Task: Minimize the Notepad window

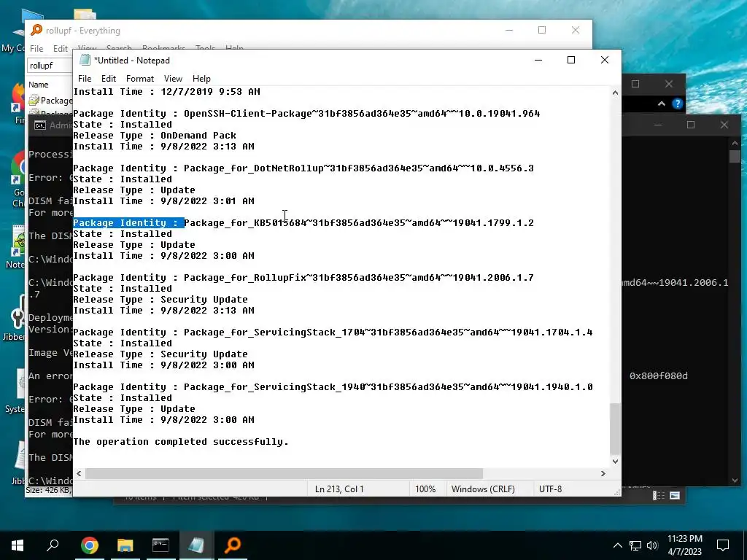Action: coord(538,60)
